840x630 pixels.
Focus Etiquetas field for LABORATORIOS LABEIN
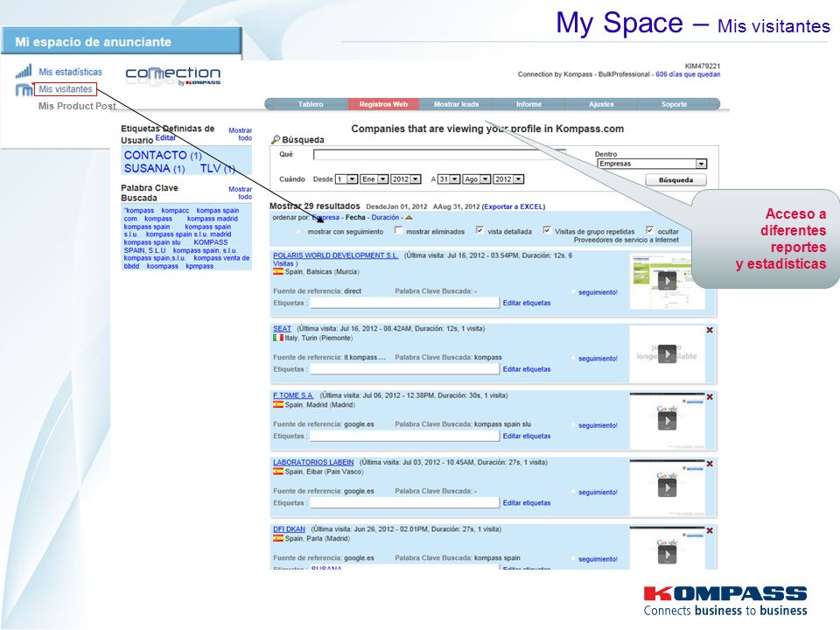(x=405, y=502)
